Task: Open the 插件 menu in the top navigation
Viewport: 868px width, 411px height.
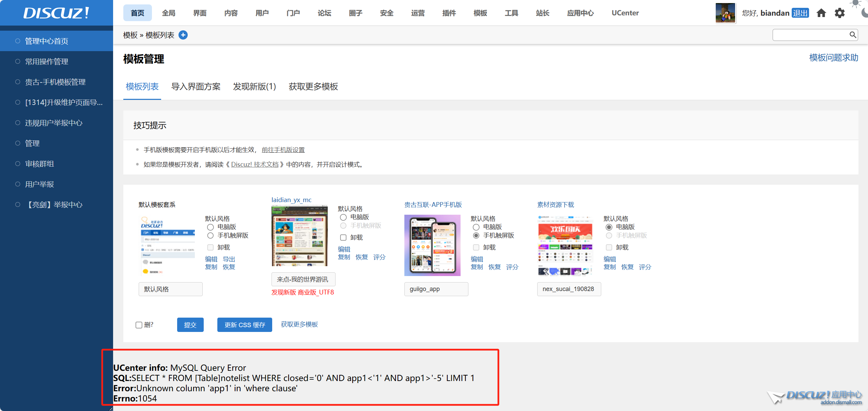Action: (449, 13)
